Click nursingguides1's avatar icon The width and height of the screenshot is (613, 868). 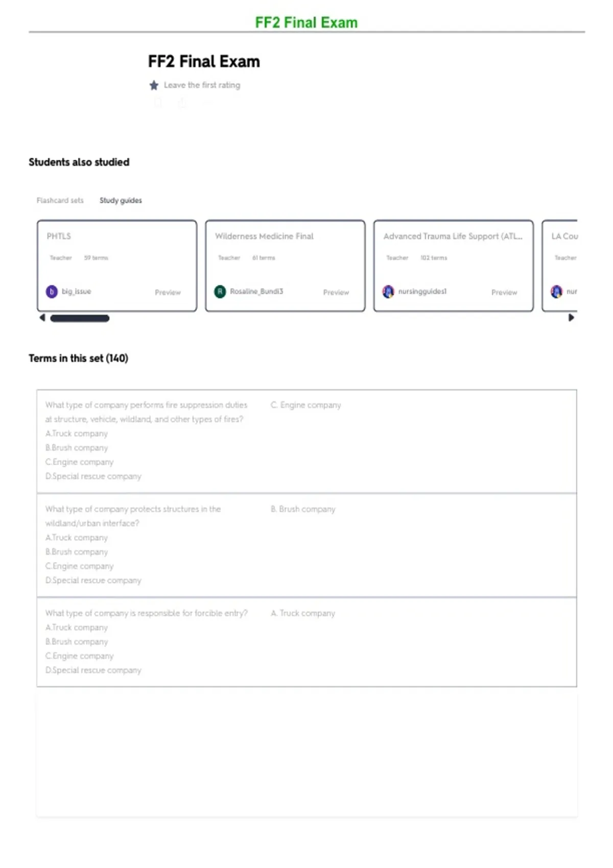[x=388, y=292]
